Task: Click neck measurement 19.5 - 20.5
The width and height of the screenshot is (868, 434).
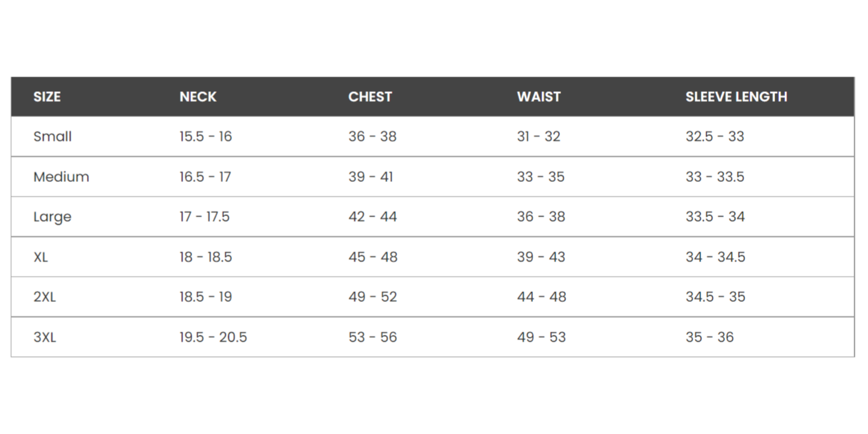Action: pos(213,337)
